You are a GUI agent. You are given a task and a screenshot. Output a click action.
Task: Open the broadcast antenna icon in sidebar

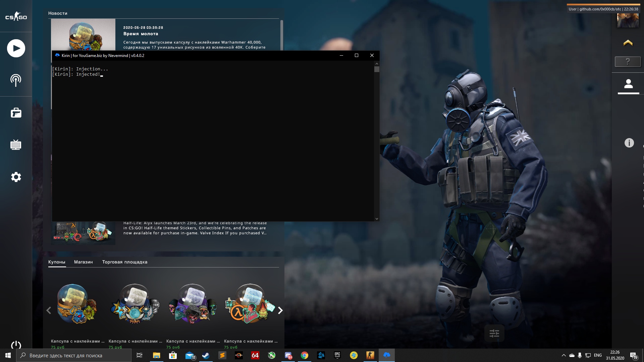16,80
